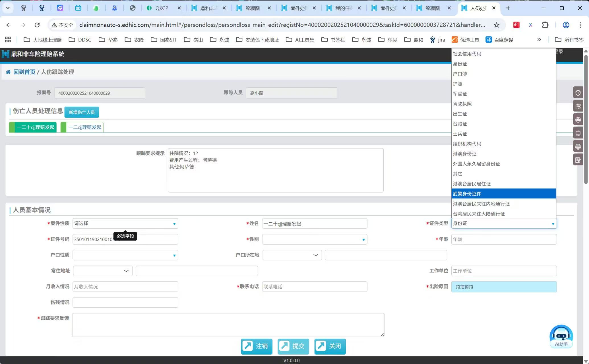Click the clipboard-clock icon in right sidebar
The height and width of the screenshot is (364, 589).
click(x=578, y=106)
